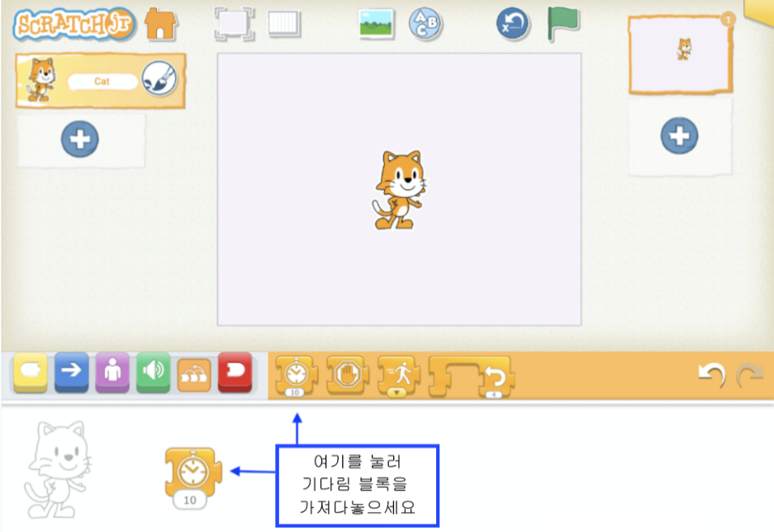
Task: Select purple looks blocks category
Action: click(x=112, y=373)
